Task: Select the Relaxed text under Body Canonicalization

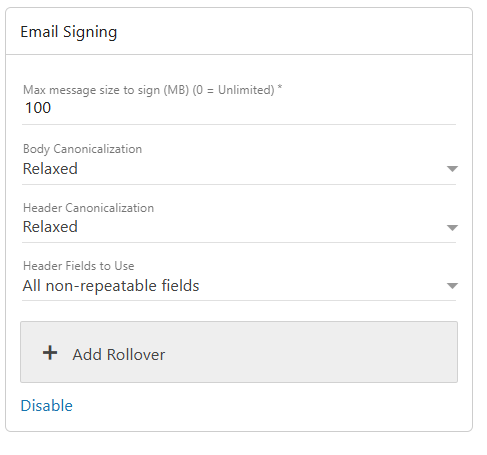Action: pyautogui.click(x=50, y=169)
